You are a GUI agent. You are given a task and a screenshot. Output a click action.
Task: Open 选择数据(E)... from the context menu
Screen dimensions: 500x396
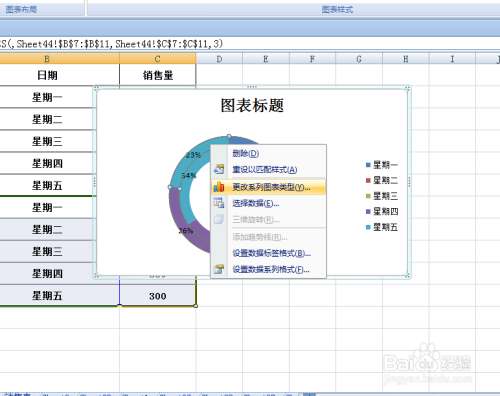coord(255,203)
